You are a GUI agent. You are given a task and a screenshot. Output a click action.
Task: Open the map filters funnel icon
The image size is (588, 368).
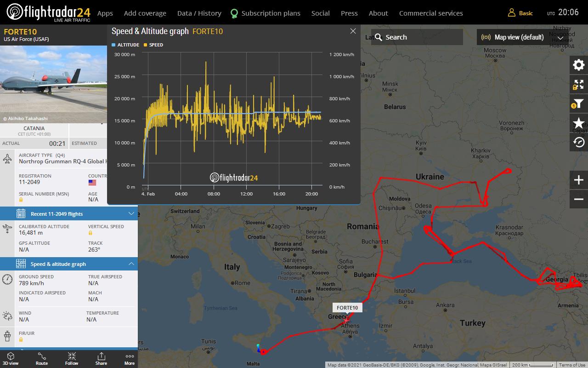[579, 104]
